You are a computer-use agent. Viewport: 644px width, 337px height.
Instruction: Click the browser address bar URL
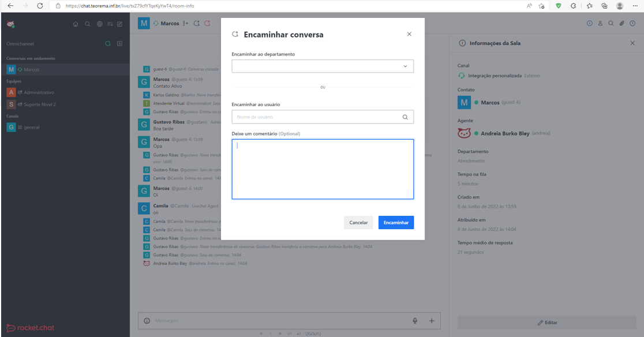130,6
